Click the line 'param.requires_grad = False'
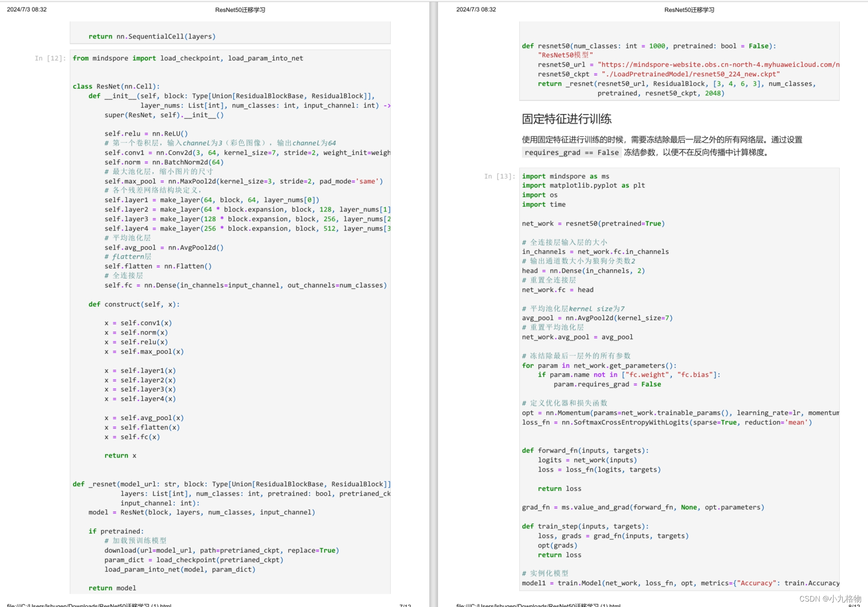This screenshot has width=868, height=607. tap(607, 384)
